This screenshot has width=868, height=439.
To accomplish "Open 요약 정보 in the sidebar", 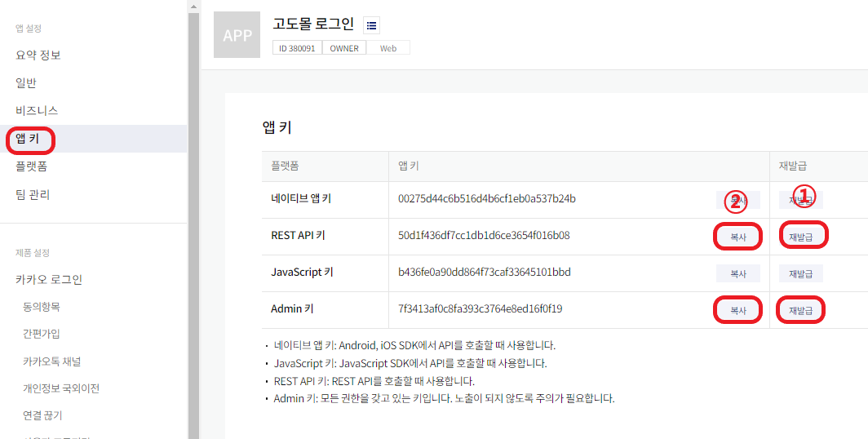I will [38, 55].
